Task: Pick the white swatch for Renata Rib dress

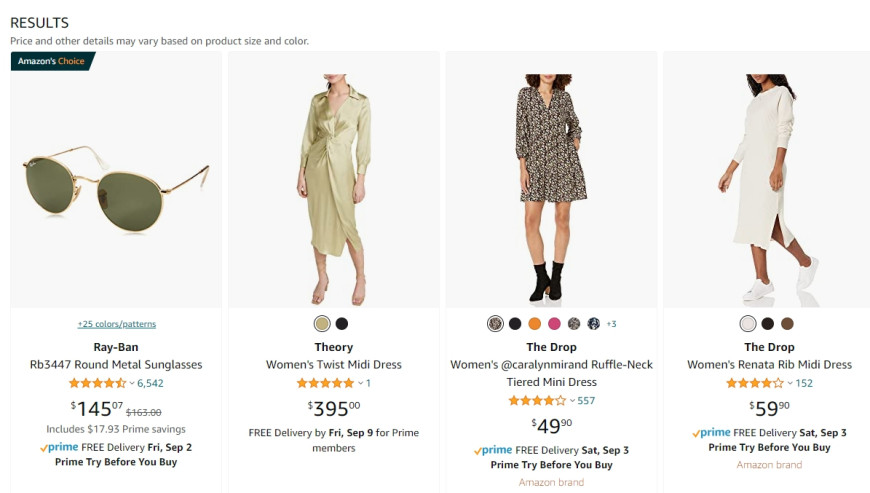Action: 748,323
